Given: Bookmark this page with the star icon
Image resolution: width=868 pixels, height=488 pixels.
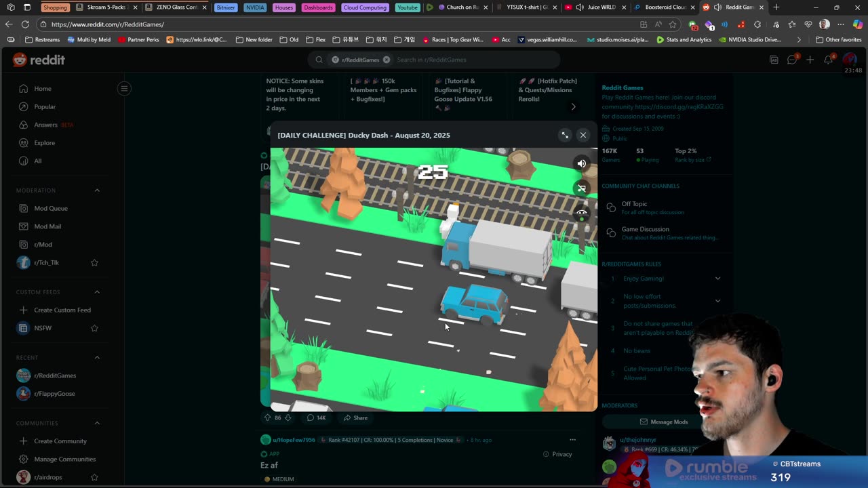Looking at the screenshot, I should pos(673,24).
